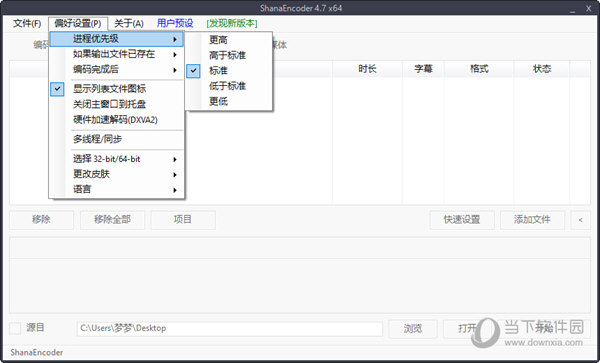The image size is (600, 363).
Task: Open 快速设置 button
Action: pos(462,220)
